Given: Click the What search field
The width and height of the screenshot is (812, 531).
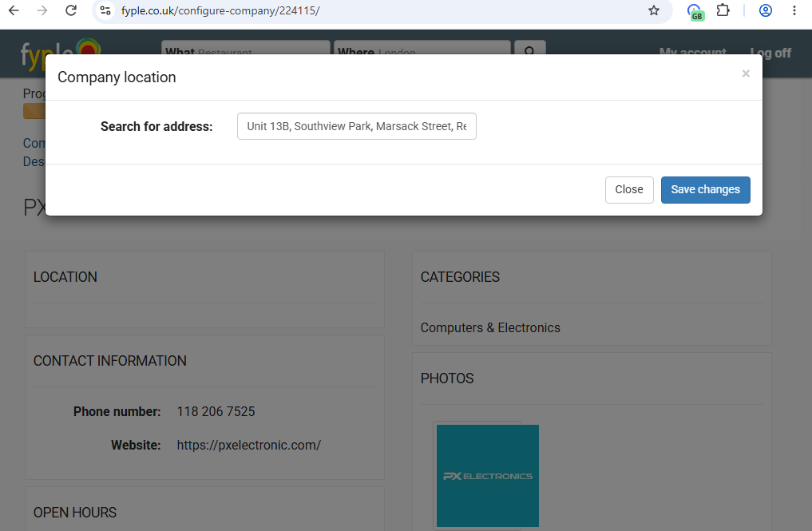Looking at the screenshot, I should click(245, 48).
